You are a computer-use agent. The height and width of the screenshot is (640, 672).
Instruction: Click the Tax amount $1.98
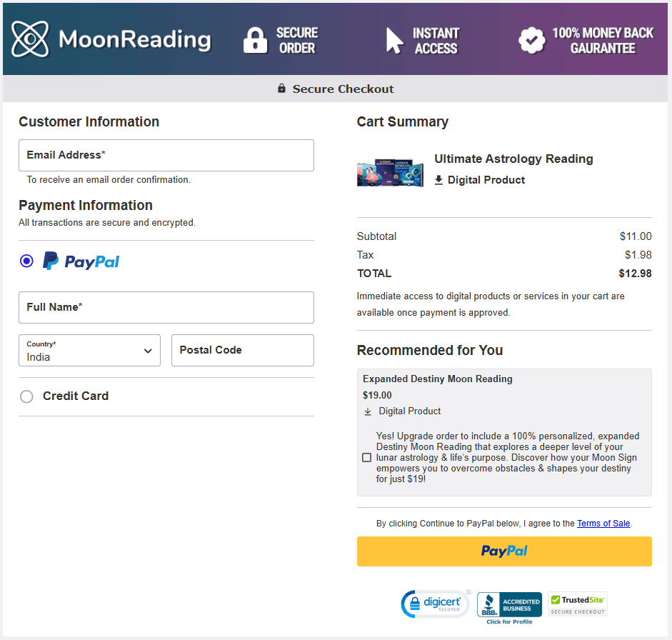point(638,255)
